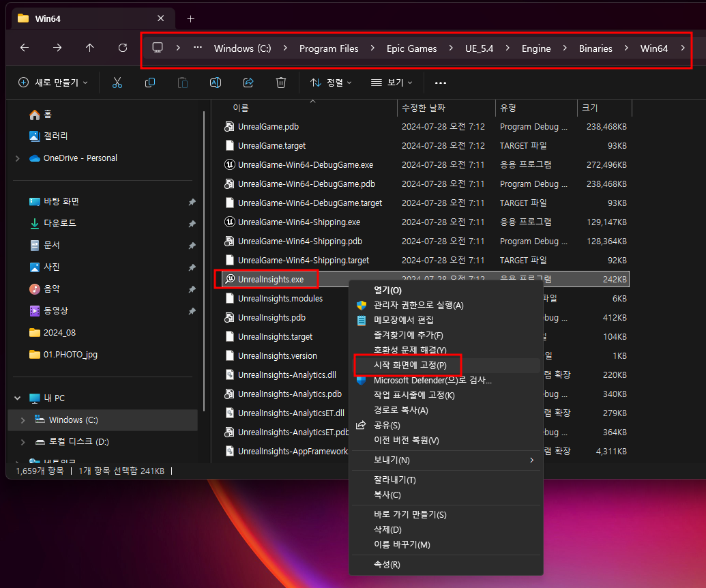Click the PC monitor icon in address bar

coord(157,48)
